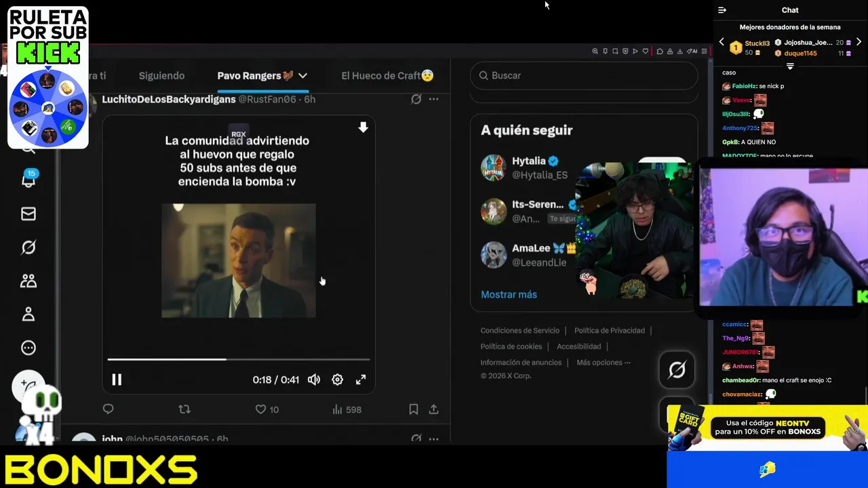
Task: Click duque1145 in donor leaderboard
Action: (x=801, y=53)
